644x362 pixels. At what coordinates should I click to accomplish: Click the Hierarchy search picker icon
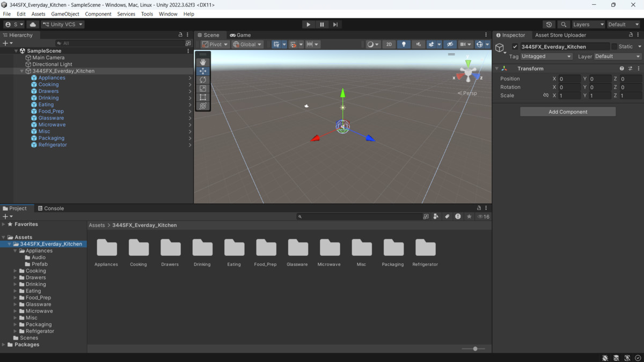click(188, 43)
